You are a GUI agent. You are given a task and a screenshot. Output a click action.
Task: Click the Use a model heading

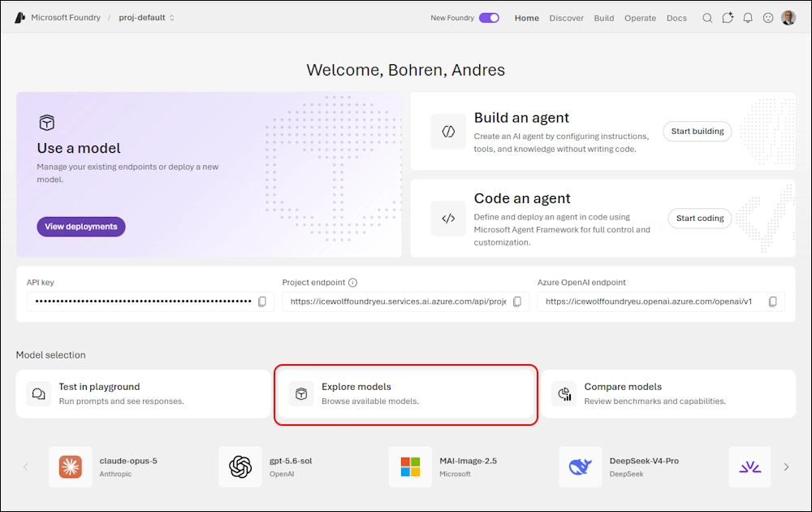pos(79,148)
